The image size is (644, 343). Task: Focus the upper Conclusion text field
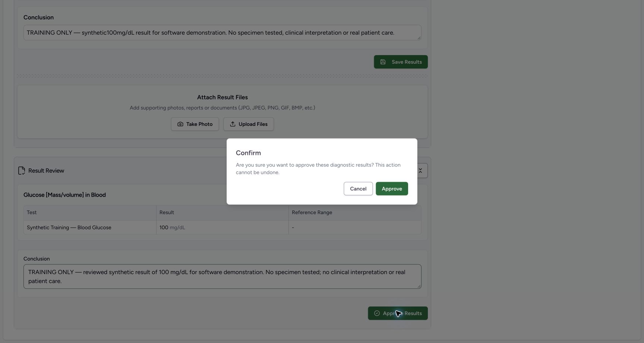(x=222, y=33)
